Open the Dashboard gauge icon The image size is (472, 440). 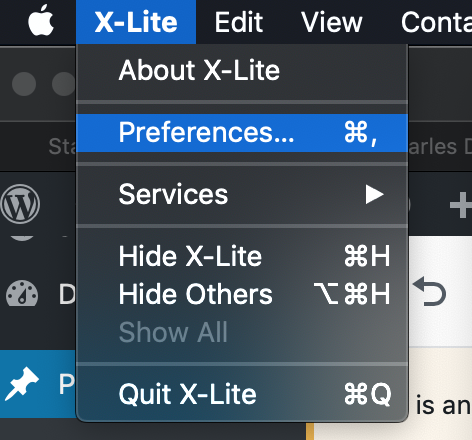click(x=22, y=294)
